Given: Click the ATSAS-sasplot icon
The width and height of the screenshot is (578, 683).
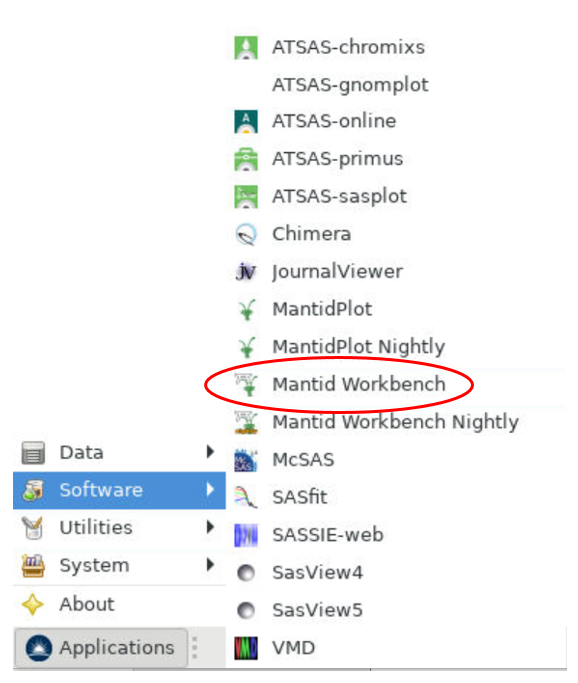Looking at the screenshot, I should pyautogui.click(x=246, y=197).
